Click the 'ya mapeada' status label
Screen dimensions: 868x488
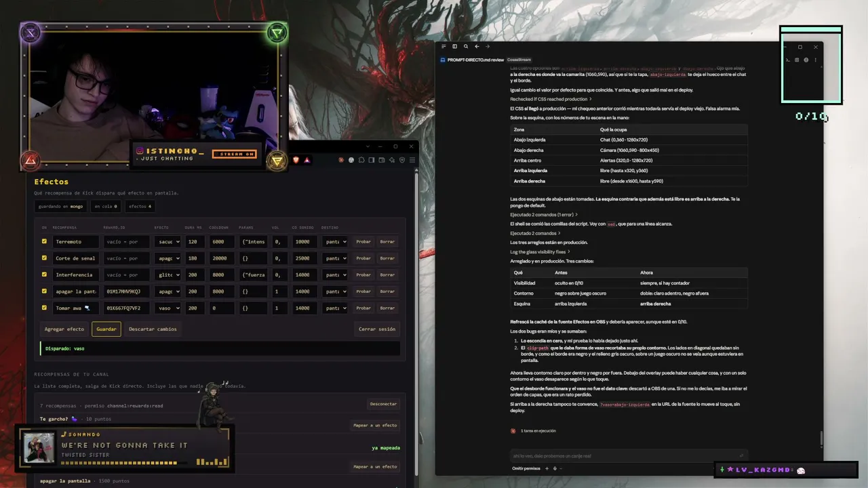point(386,448)
